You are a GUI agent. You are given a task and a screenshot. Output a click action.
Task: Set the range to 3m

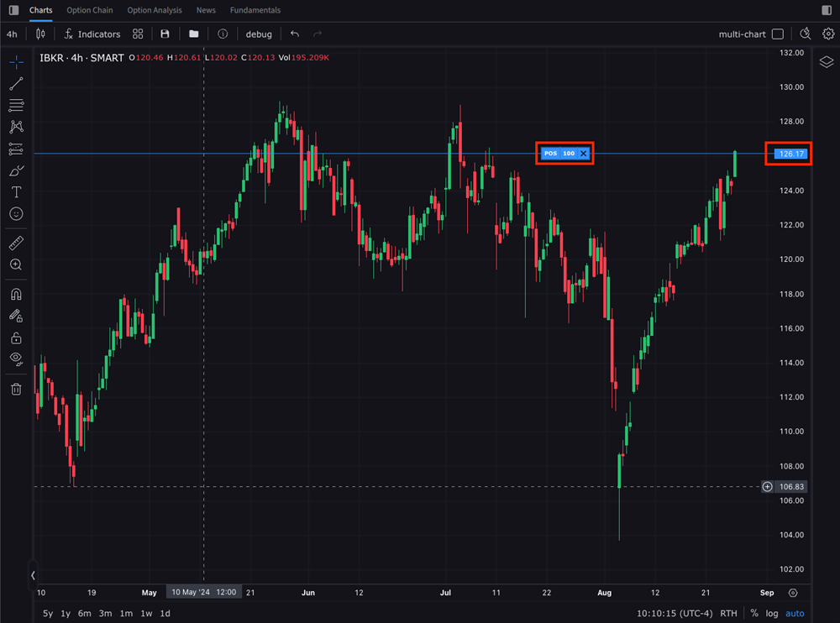click(106, 614)
